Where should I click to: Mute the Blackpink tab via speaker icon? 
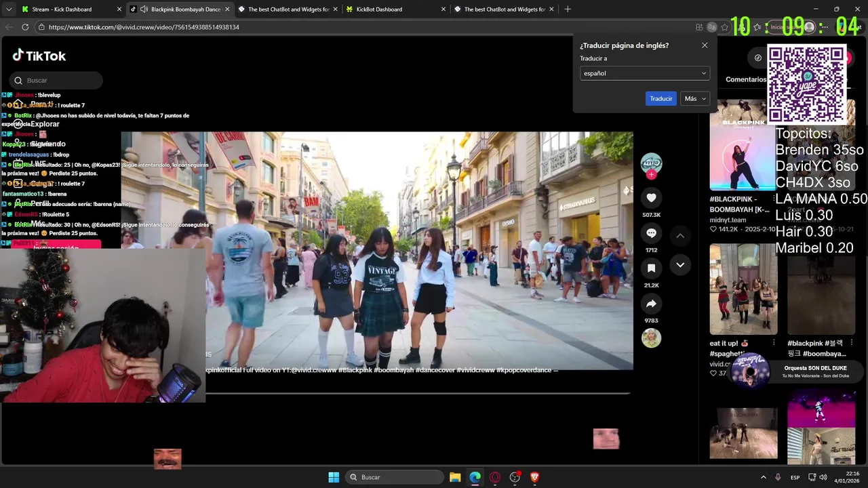tap(144, 9)
